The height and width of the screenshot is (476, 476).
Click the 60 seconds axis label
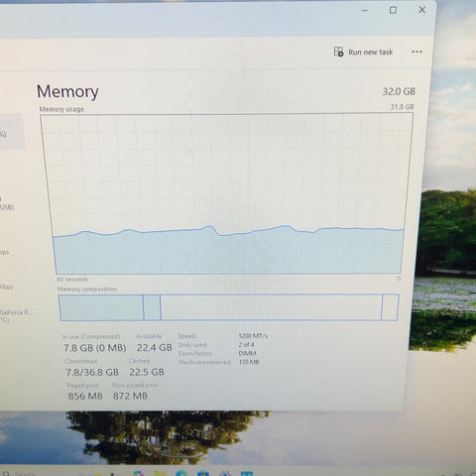[x=72, y=280]
